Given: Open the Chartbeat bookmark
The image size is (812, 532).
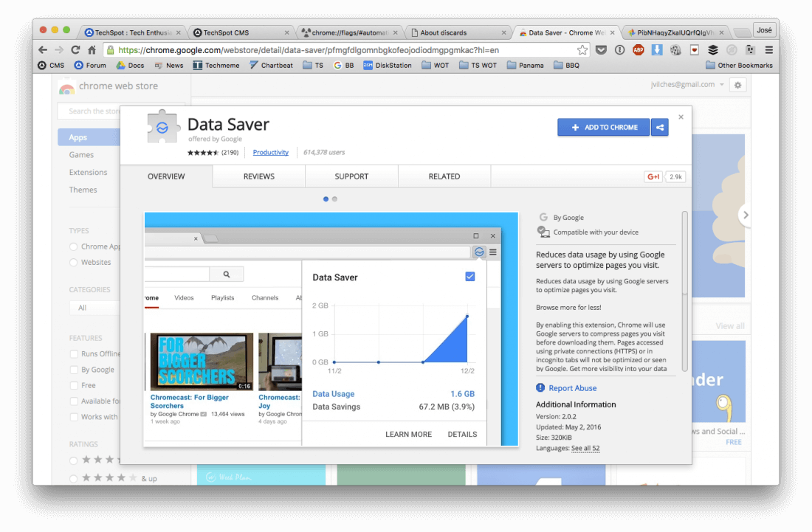Looking at the screenshot, I should [271, 65].
